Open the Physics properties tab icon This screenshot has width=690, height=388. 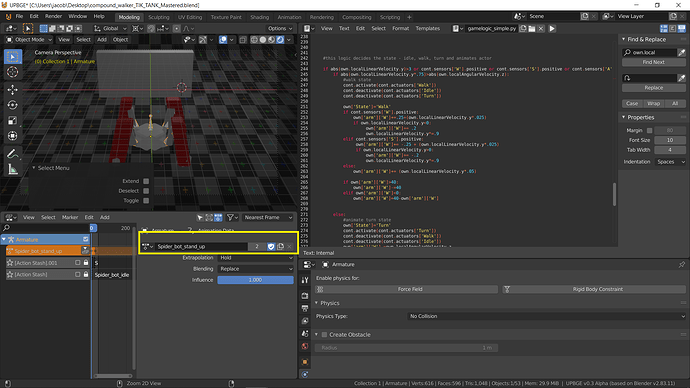(x=305, y=374)
